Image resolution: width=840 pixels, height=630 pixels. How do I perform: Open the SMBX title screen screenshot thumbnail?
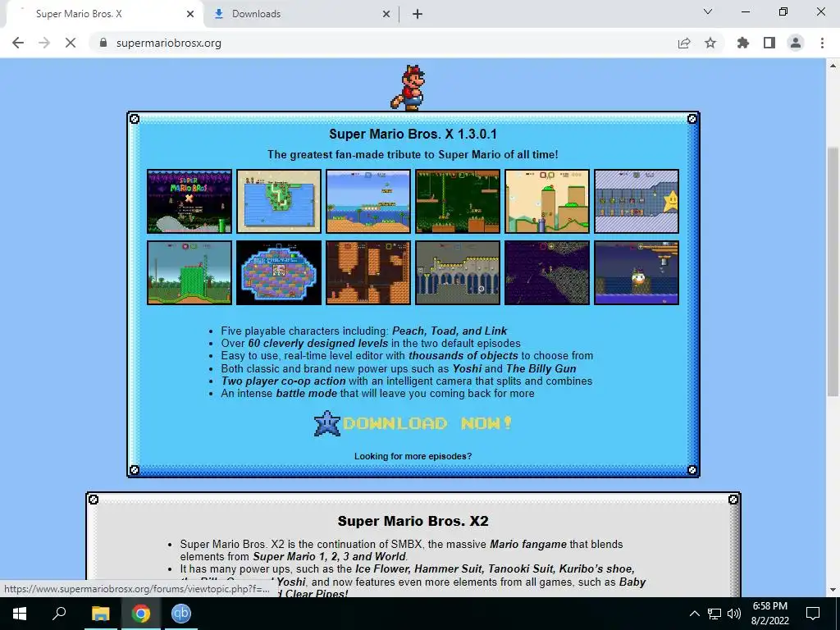point(189,202)
